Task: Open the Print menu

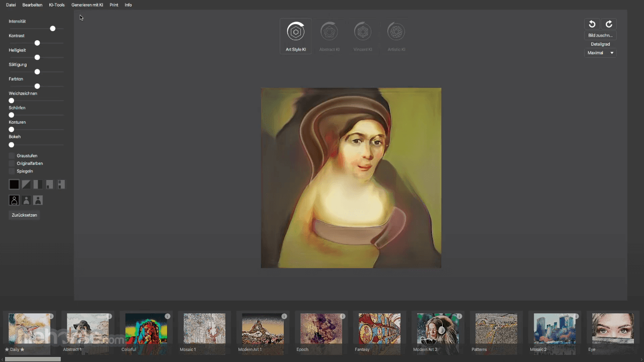Action: coord(114,5)
